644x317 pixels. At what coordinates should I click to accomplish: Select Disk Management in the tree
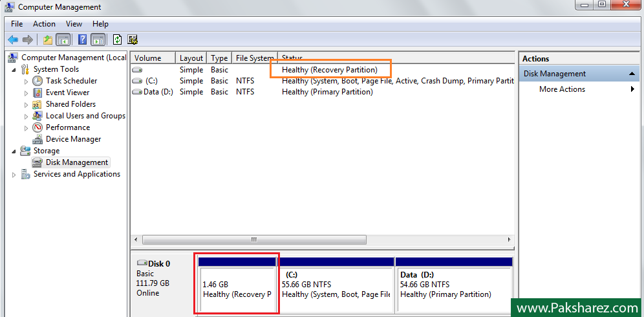tap(77, 162)
